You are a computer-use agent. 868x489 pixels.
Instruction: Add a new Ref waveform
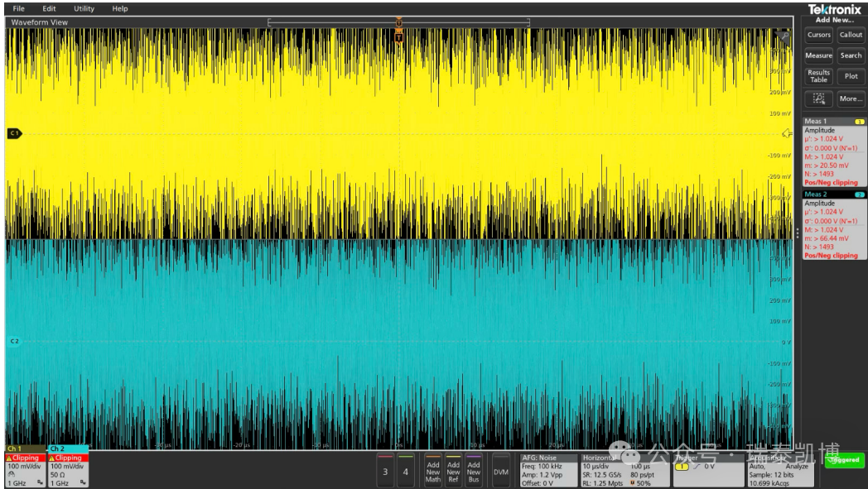click(x=453, y=470)
